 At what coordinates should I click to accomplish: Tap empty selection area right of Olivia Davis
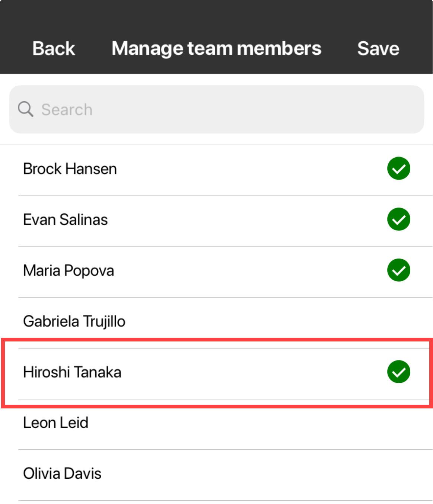398,473
